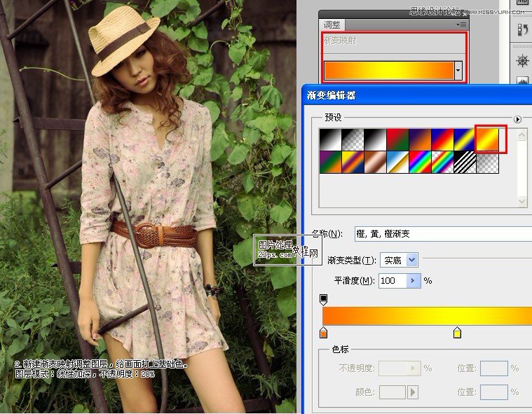Open the presets flyout menu arrow
This screenshot has height=414, width=532.
(517, 119)
